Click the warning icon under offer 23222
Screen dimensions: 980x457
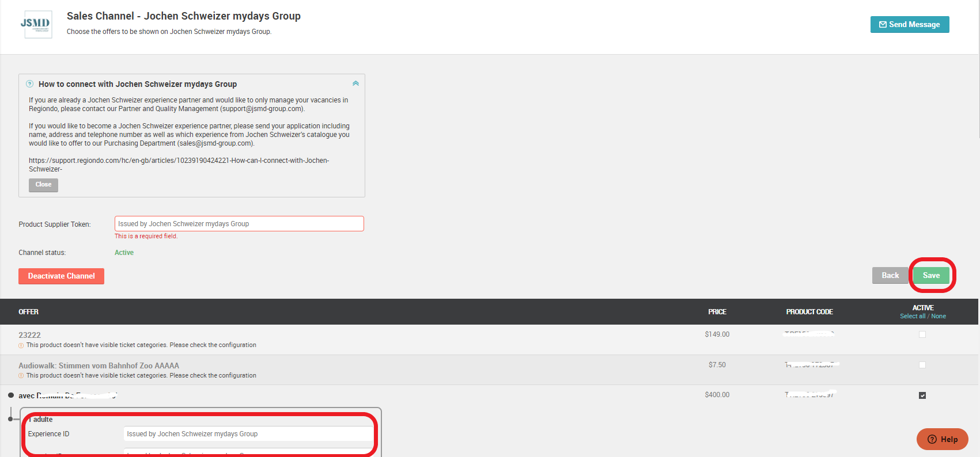pos(21,346)
